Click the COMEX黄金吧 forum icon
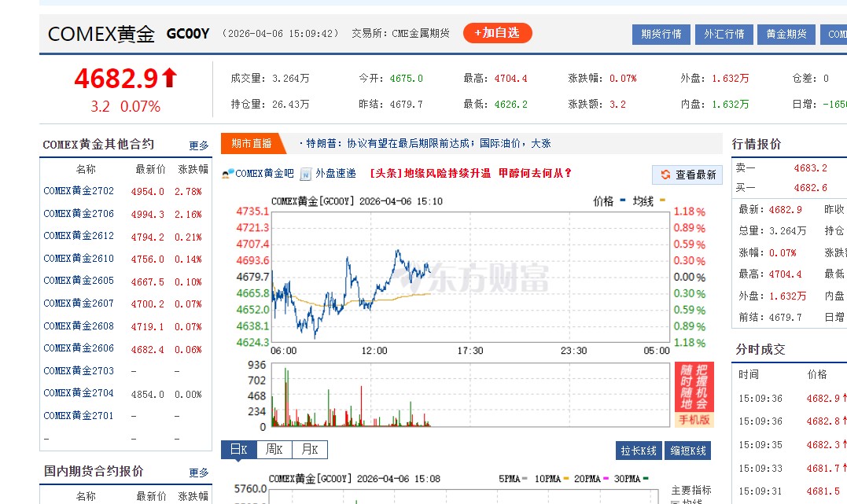The image size is (847, 504). (x=227, y=174)
